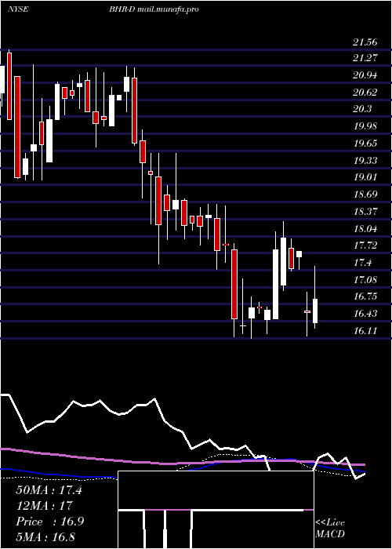The width and height of the screenshot is (392, 549).
Task: Click the 19.65 price axis label
Action: point(365,144)
